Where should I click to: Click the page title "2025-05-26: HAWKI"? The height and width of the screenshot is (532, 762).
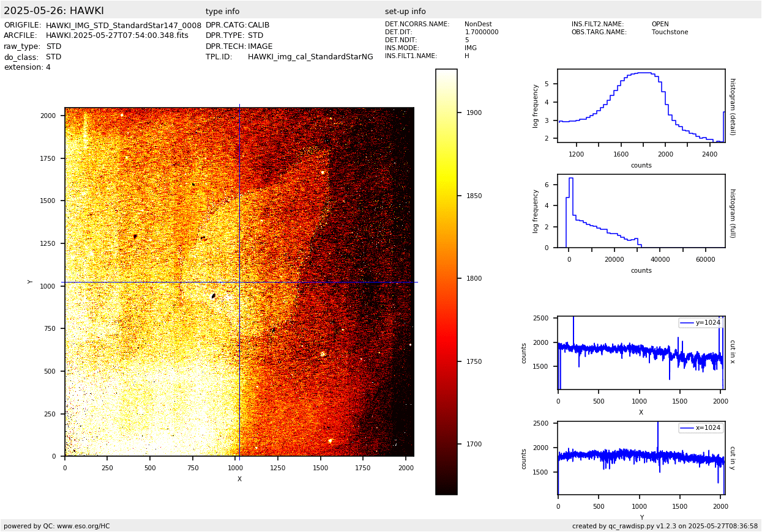coord(54,11)
